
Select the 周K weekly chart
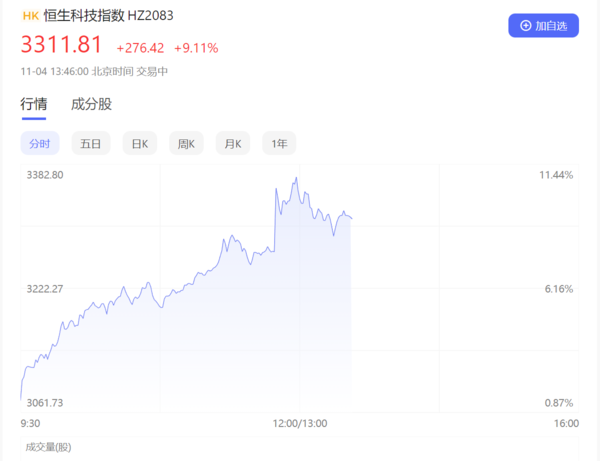[187, 144]
